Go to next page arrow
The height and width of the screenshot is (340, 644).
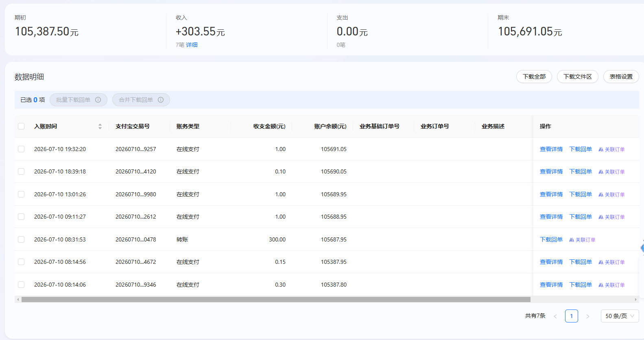(588, 316)
